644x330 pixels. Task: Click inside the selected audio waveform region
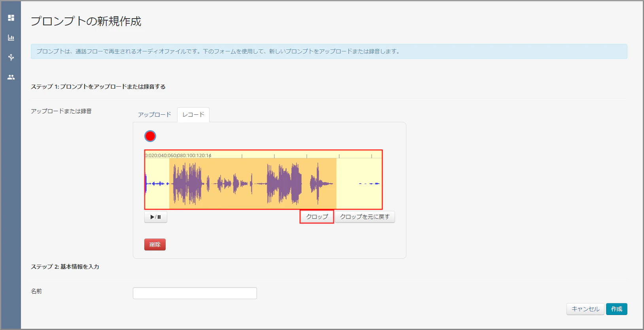253,184
